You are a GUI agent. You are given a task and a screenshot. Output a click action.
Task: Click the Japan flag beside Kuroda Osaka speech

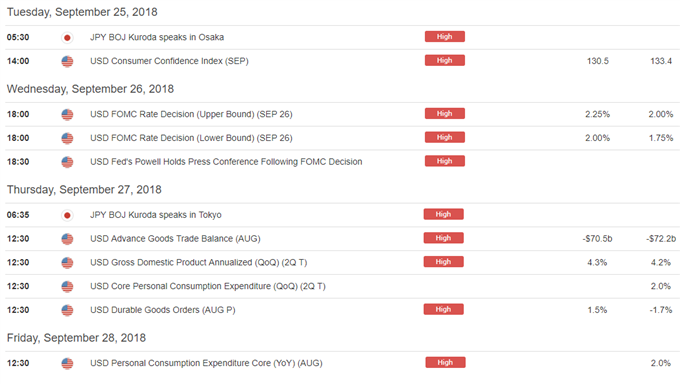point(67,38)
